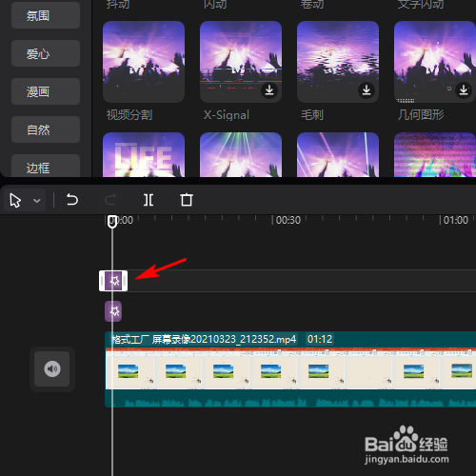
Task: Delete the selected clip
Action: pos(187,200)
